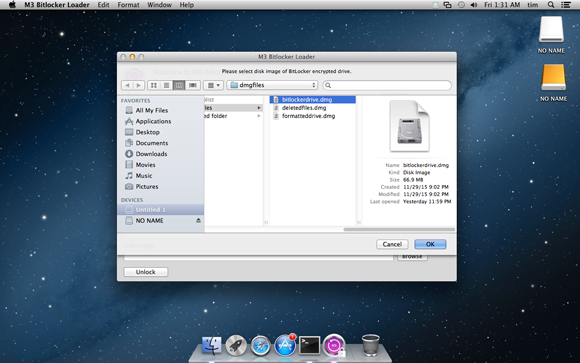The image size is (580, 363).
Task: Switch file dialog to column view
Action: 179,85
